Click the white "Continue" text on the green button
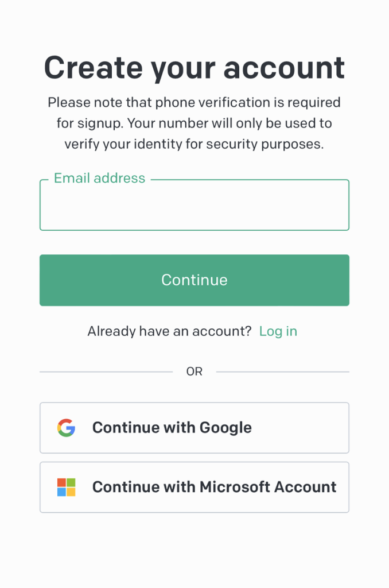389x588 pixels. click(x=194, y=280)
